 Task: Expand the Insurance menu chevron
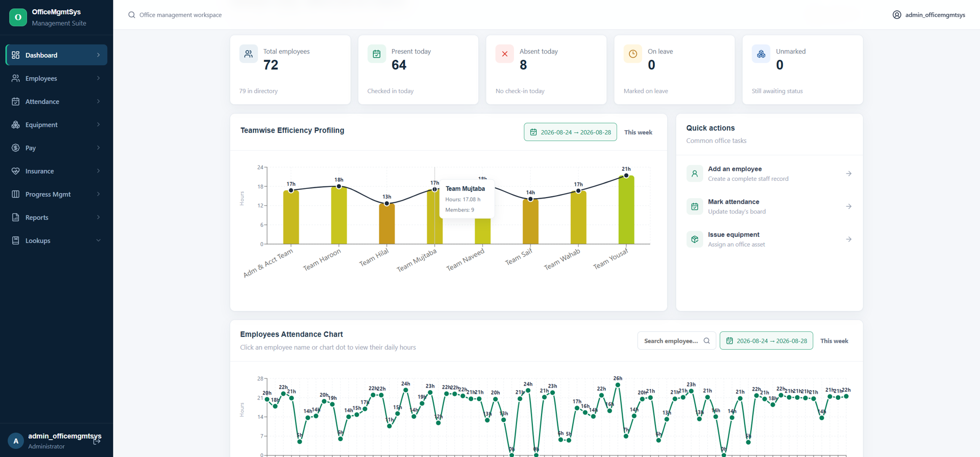pyautogui.click(x=99, y=171)
